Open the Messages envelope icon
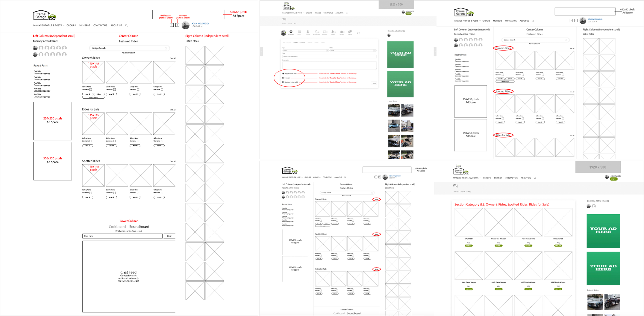The width and height of the screenshot is (644, 316). tap(325, 32)
